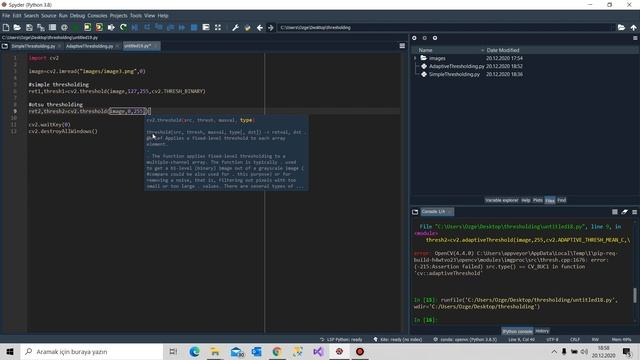Open the History tab below the console

click(x=542, y=331)
